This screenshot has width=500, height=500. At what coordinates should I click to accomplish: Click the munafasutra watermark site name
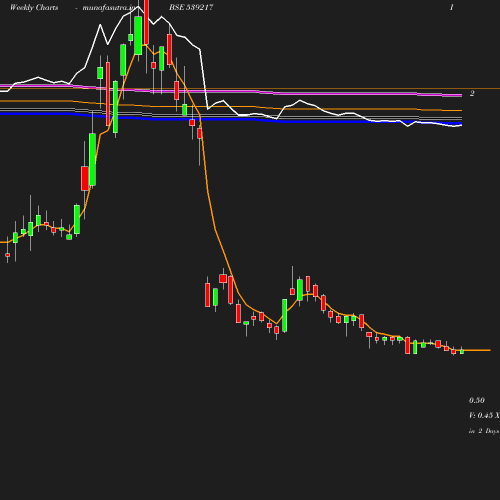pyautogui.click(x=110, y=8)
